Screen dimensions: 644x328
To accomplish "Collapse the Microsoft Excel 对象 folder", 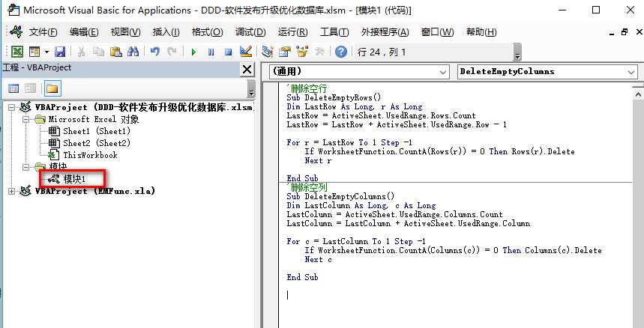I will [26, 119].
